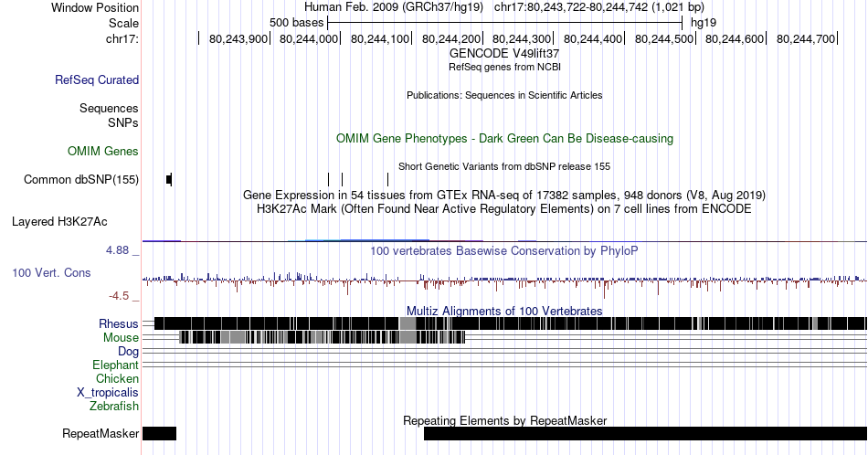
Task: Click the 100 Vert. Cons track label
Action: 51,272
